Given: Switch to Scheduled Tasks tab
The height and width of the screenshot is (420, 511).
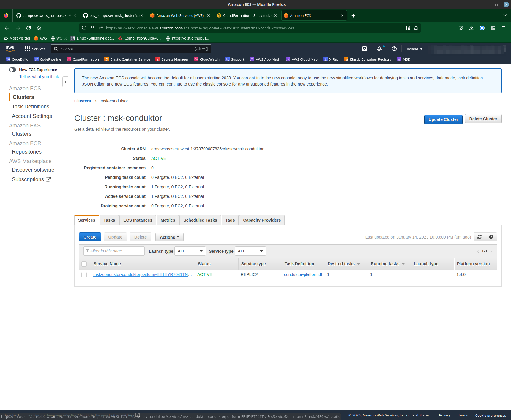Looking at the screenshot, I should 200,220.
